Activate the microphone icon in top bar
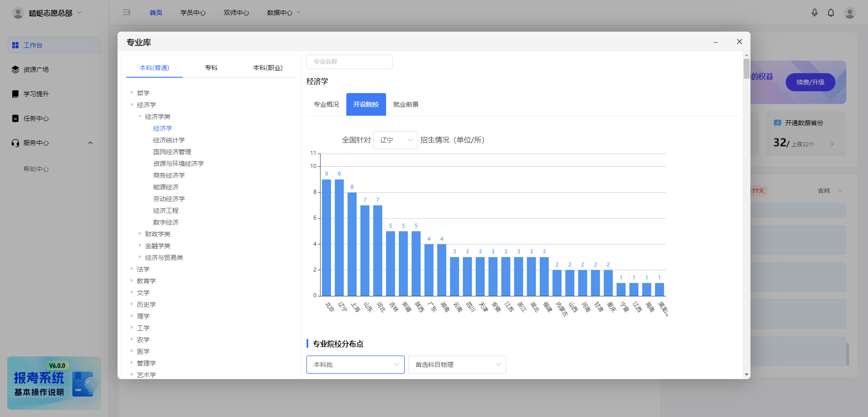 coord(815,13)
